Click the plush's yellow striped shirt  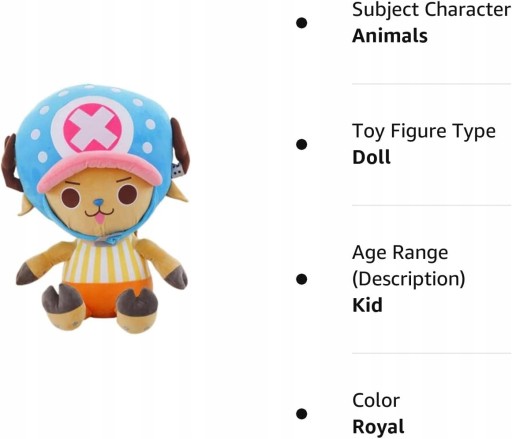click(x=105, y=262)
